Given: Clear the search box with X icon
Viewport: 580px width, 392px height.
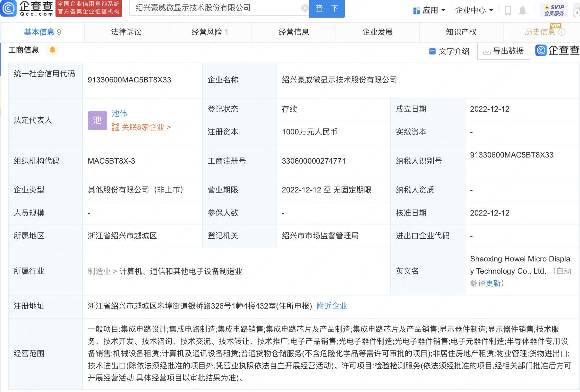Looking at the screenshot, I should (x=304, y=8).
